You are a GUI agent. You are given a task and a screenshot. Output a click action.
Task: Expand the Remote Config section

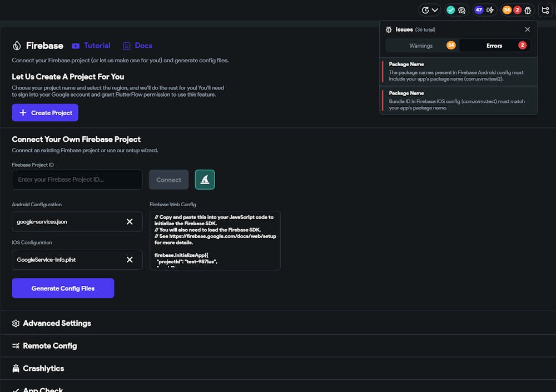point(49,346)
